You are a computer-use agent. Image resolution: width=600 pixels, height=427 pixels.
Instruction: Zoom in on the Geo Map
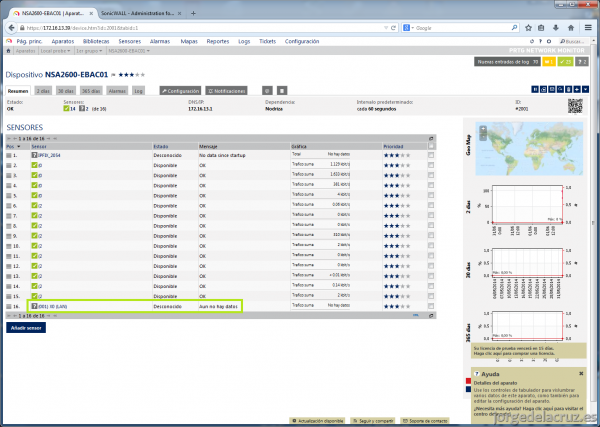tap(483, 129)
